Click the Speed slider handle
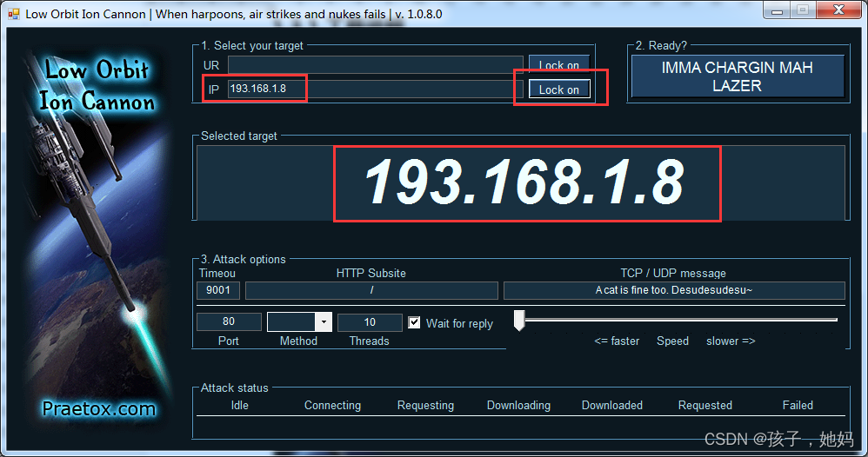 [518, 320]
